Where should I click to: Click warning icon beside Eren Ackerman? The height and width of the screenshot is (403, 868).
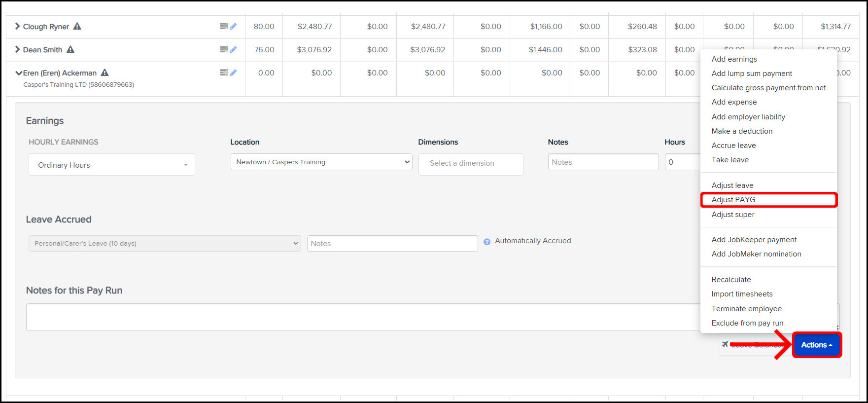(x=104, y=73)
